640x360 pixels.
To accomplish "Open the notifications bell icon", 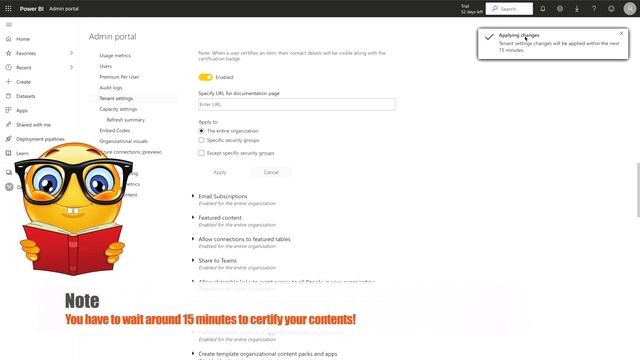I will click(x=543, y=9).
